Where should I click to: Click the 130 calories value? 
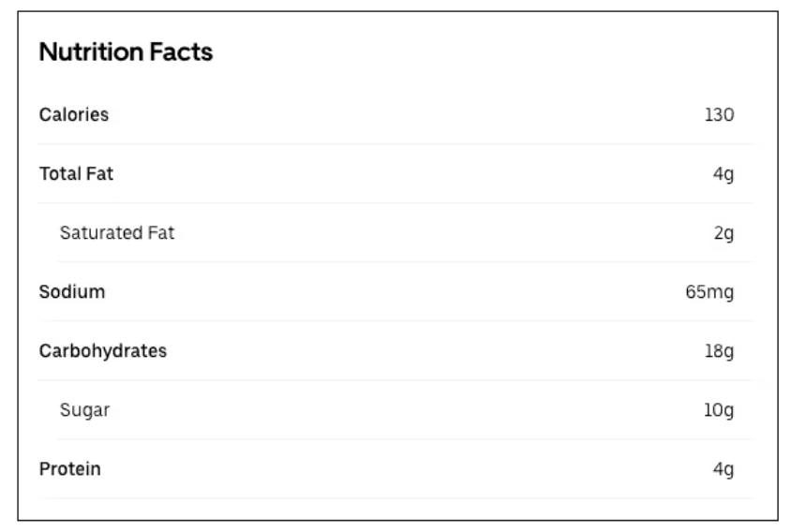pos(719,115)
